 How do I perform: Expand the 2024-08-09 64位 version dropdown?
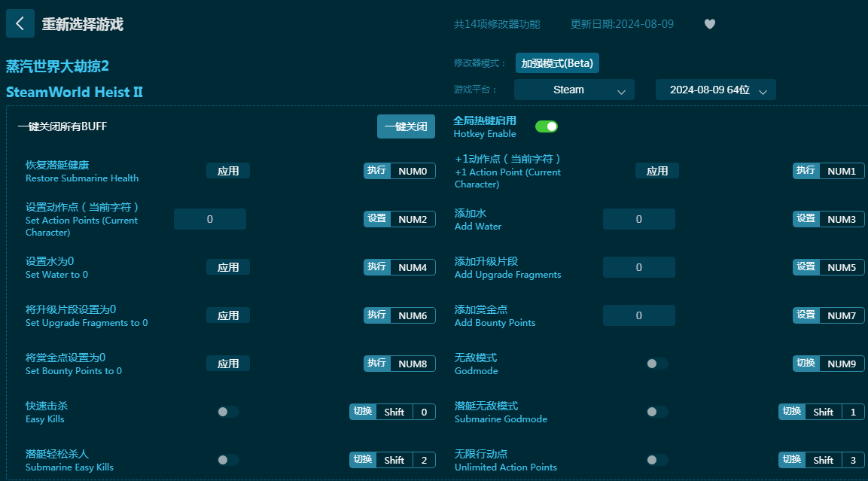click(x=715, y=90)
